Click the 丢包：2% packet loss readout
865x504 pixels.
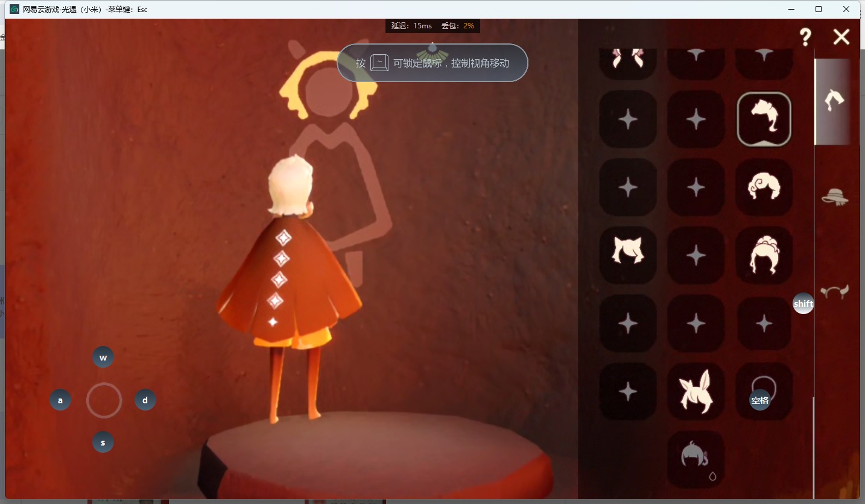(457, 26)
